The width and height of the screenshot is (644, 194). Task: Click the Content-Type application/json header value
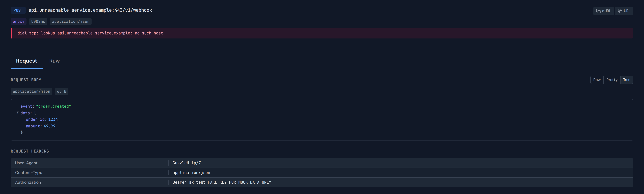click(191, 173)
